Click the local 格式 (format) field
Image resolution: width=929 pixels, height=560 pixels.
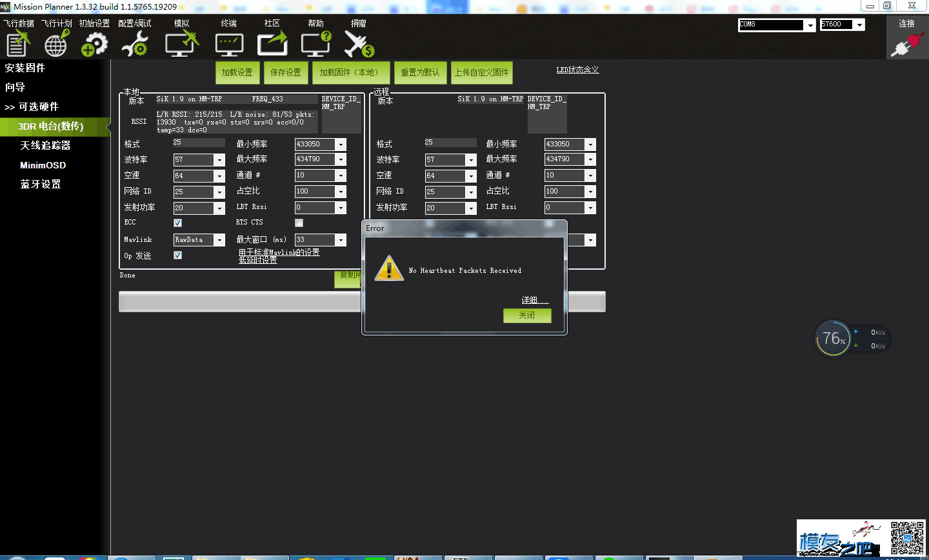pyautogui.click(x=199, y=143)
